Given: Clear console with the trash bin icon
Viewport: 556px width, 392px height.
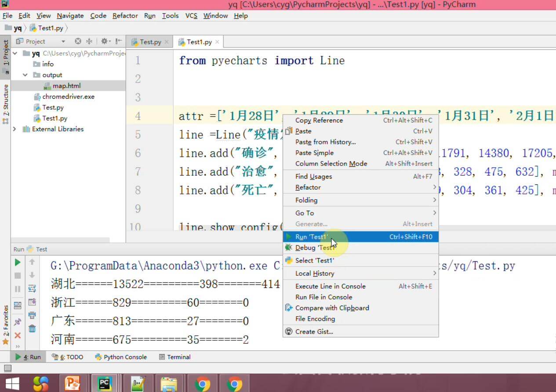Looking at the screenshot, I should tap(32, 328).
